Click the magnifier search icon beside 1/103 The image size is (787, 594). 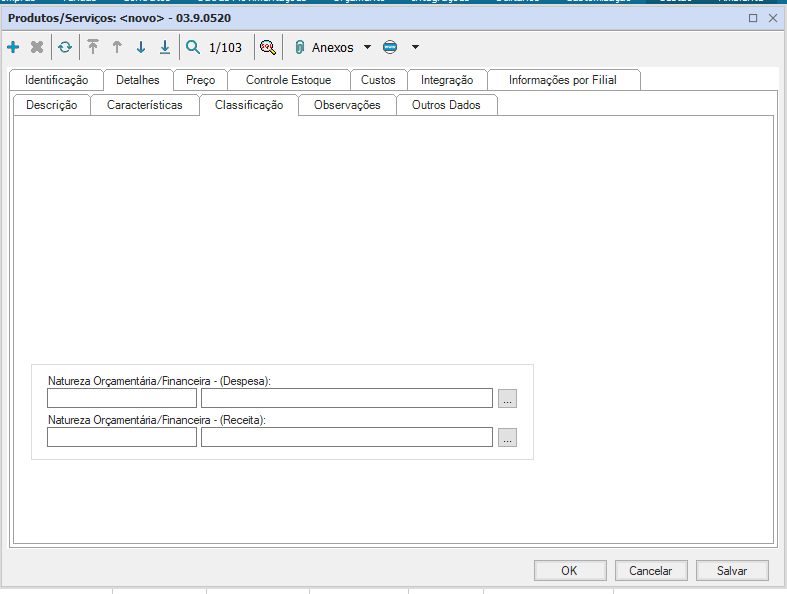click(x=193, y=47)
